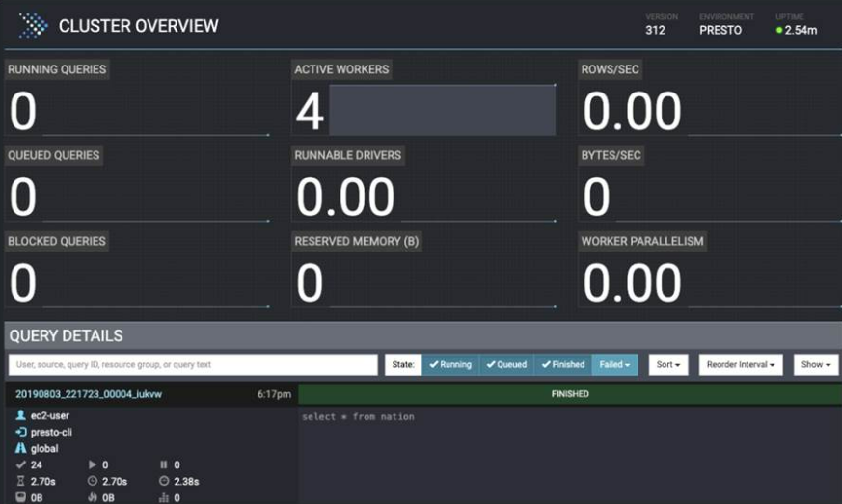Image resolution: width=842 pixels, height=504 pixels.
Task: Open the Show dropdown
Action: point(816,364)
